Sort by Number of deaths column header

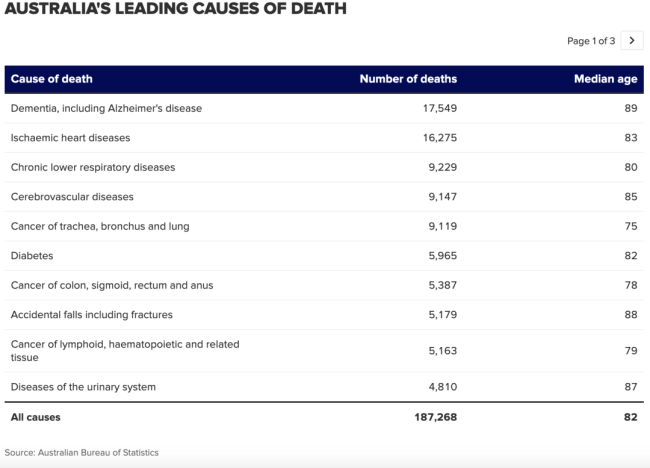click(x=408, y=79)
